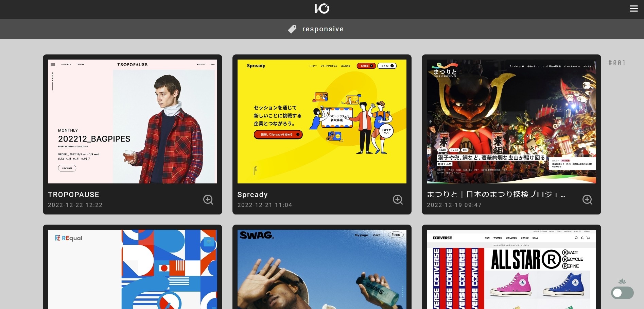644x309 pixels.
Task: Open the hamburger menu in the header
Action: (x=633, y=9)
